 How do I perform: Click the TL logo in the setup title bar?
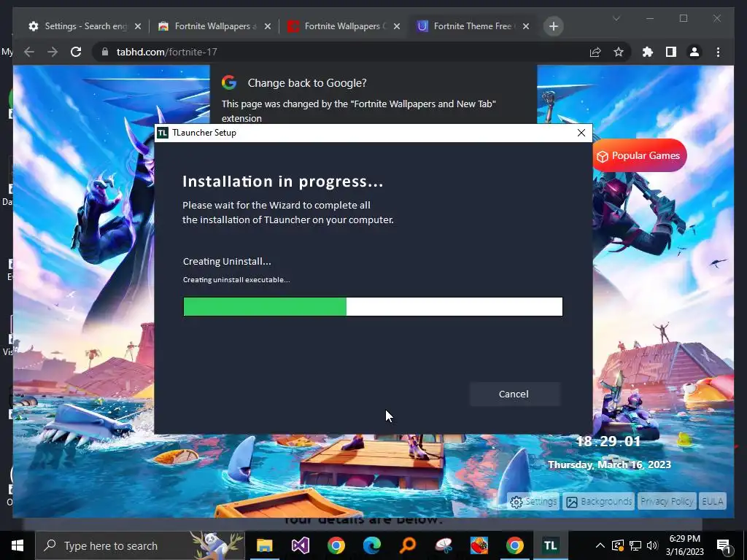tap(163, 133)
